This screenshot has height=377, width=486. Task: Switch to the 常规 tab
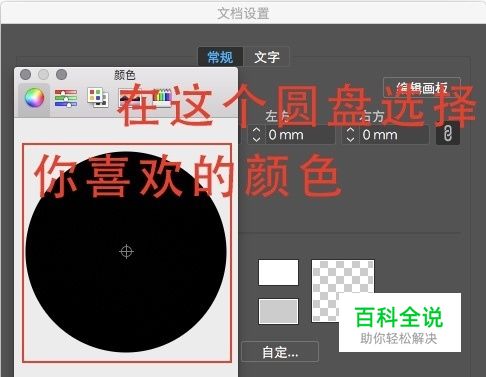[x=220, y=57]
